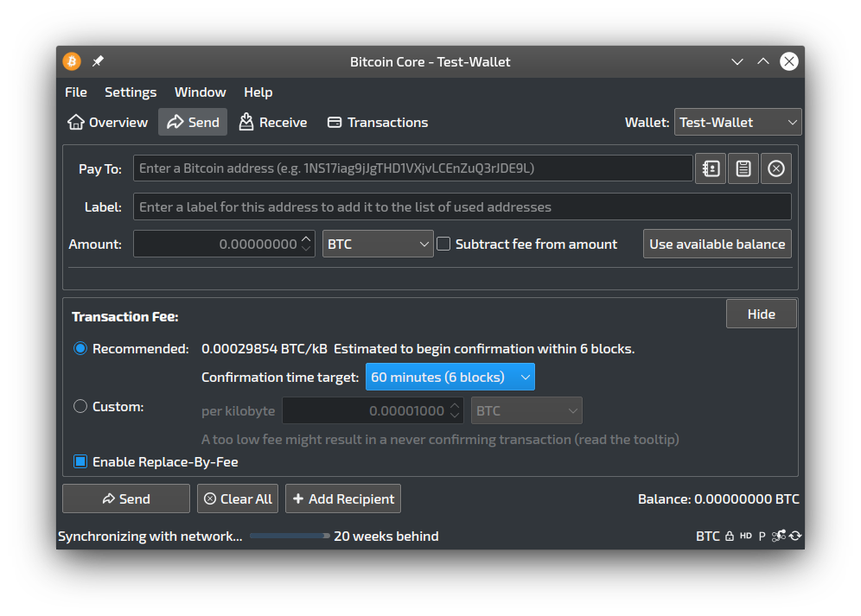
Task: Click the window title 'Bitcoin Core - Test-Wallet'
Action: (430, 61)
